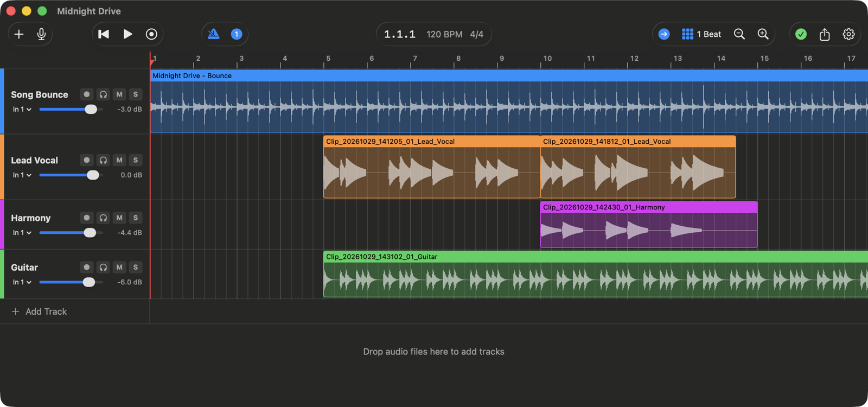
Task: Open the settings gear
Action: pyautogui.click(x=848, y=34)
